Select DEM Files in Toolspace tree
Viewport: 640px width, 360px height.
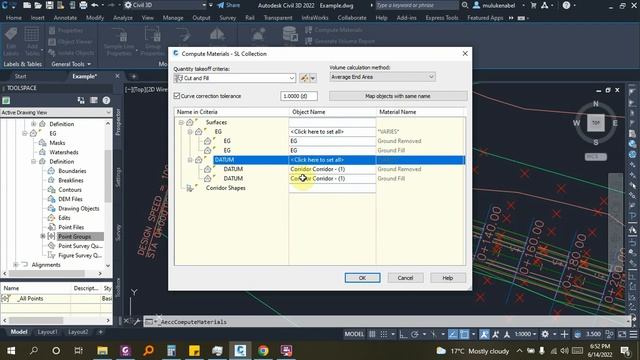pyautogui.click(x=70, y=199)
